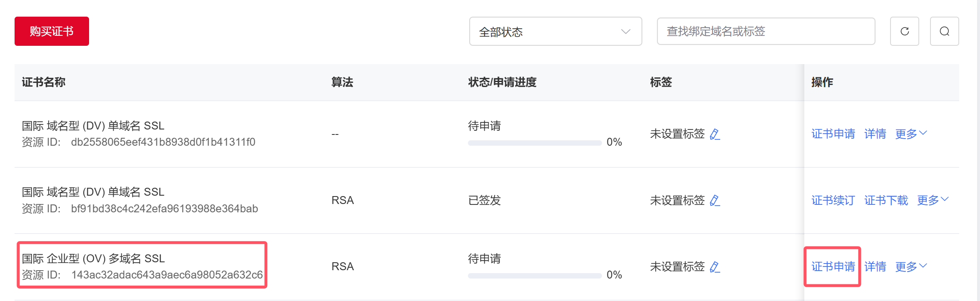The height and width of the screenshot is (301, 980).
Task: Focus the 查找绑定域名或标签 search field
Action: coord(766,31)
